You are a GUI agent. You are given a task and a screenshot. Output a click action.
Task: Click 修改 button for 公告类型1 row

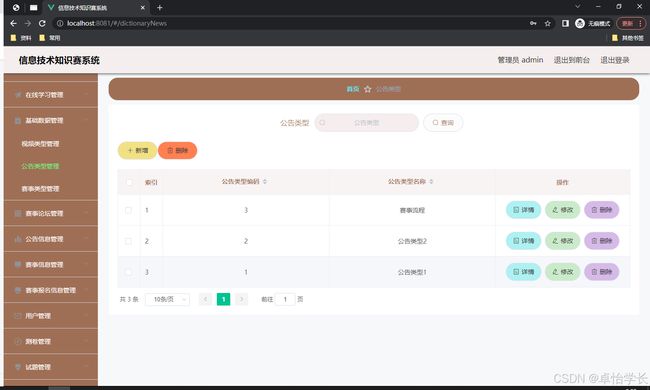click(563, 272)
